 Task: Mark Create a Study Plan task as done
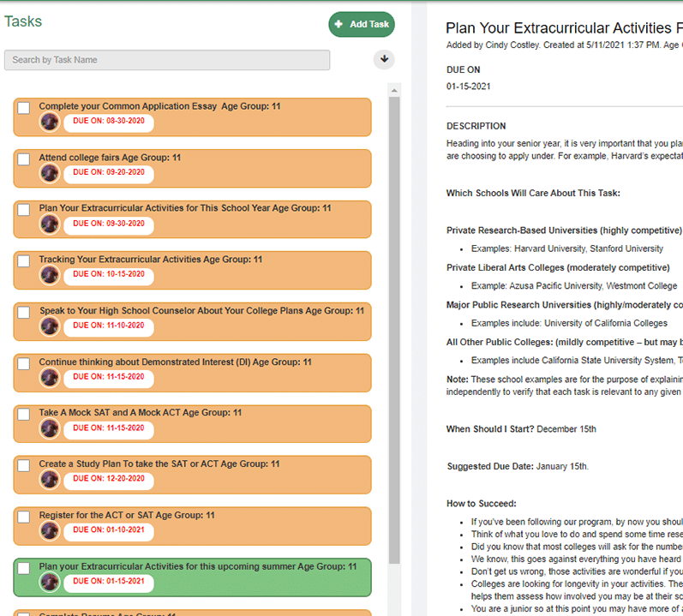tap(23, 465)
